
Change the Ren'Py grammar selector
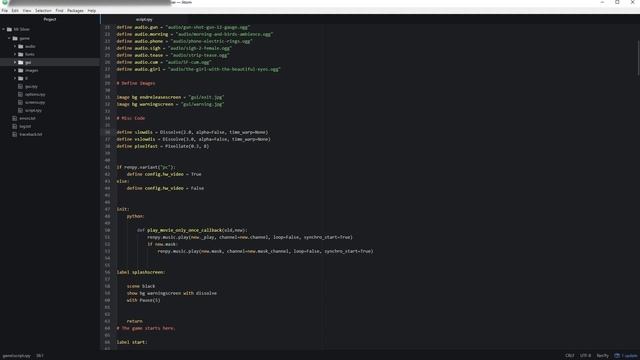click(x=602, y=356)
